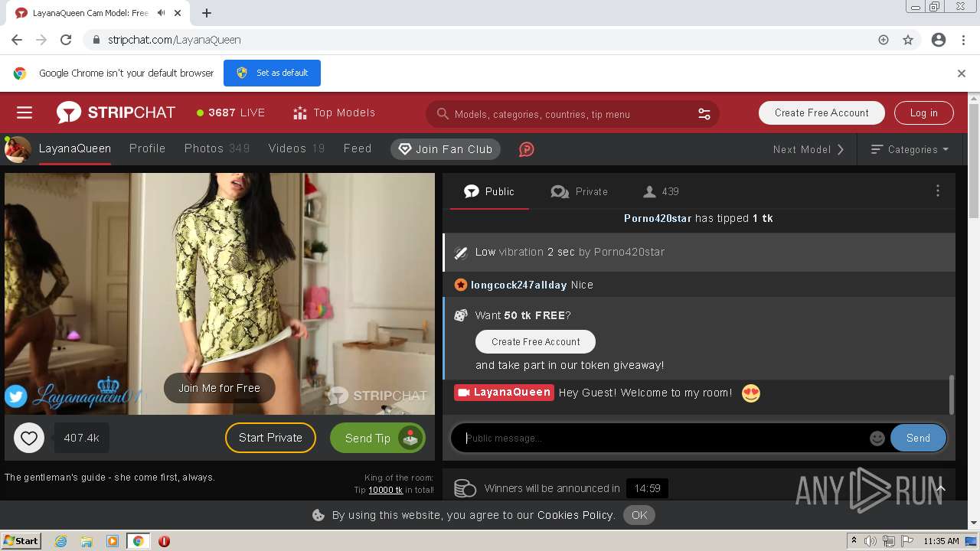Mute the tab audio icon
The width and height of the screenshot is (980, 551).
pos(162,13)
